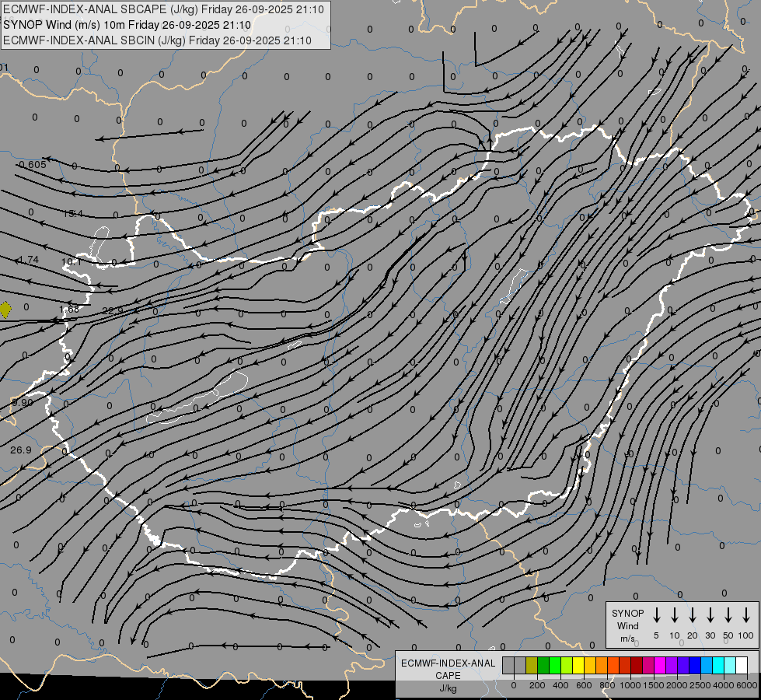Click the SBCIN layer title line
761x700 pixels.
tap(157, 40)
